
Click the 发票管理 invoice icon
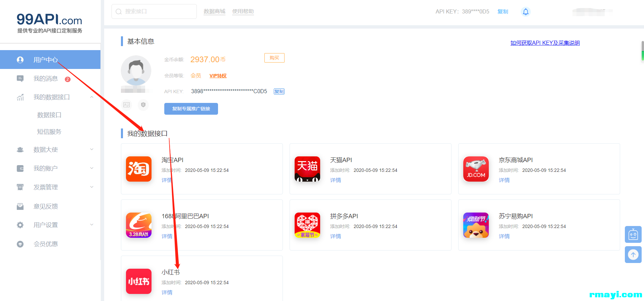click(20, 187)
